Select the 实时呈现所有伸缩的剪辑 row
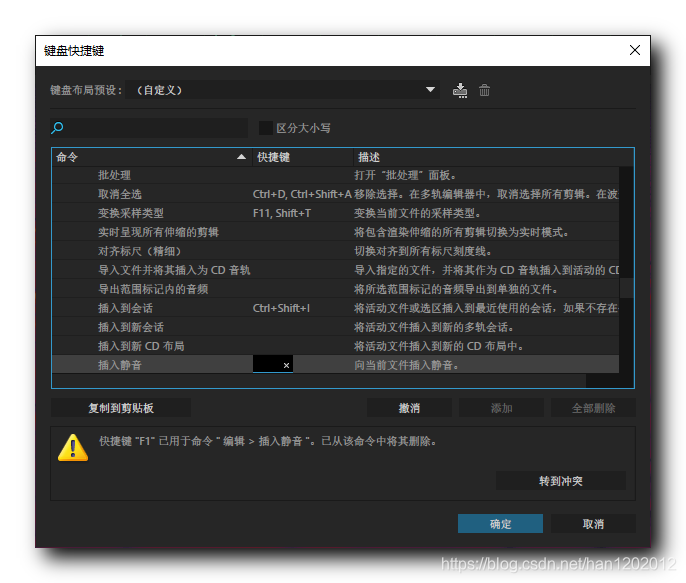Screen dimensions: 686x583 click(x=335, y=232)
